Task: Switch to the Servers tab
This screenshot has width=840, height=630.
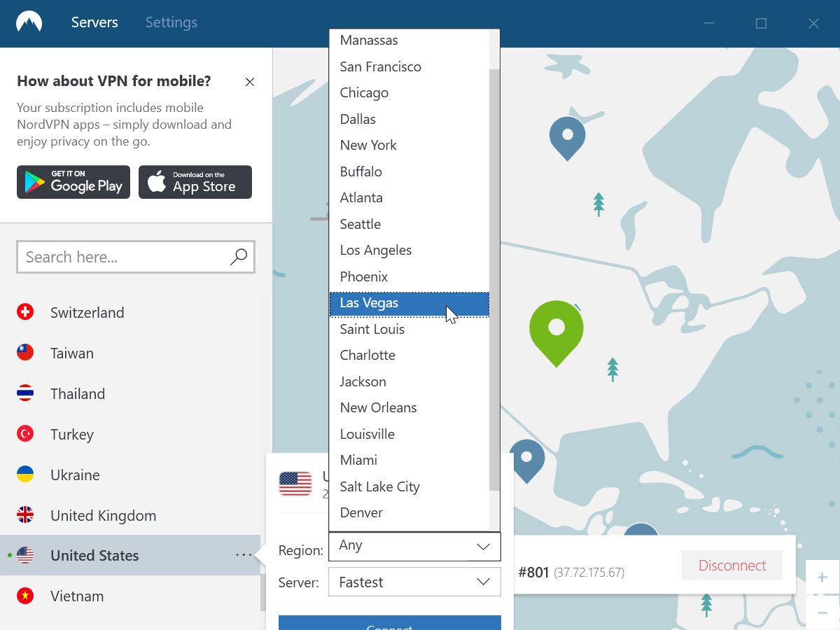Action: 94,22
